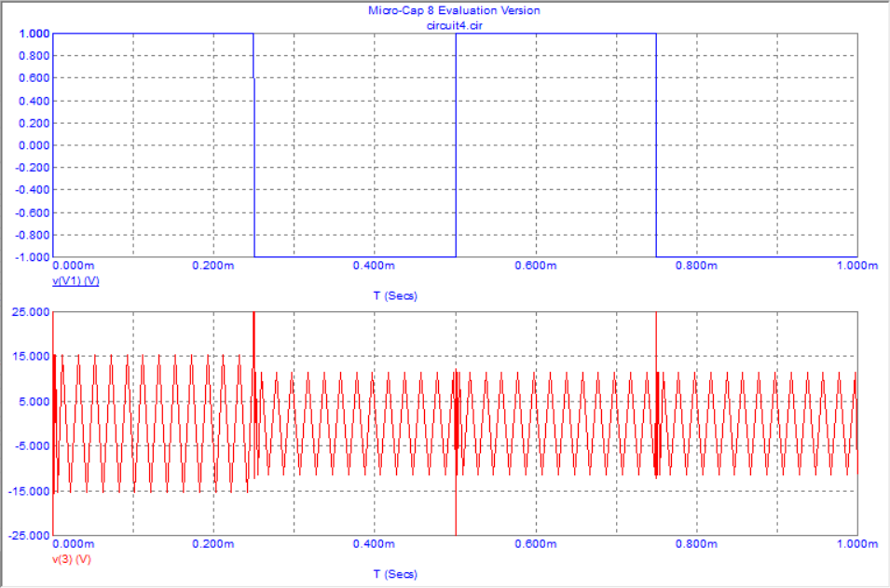Screen dimensions: 890x588
Task: Click the -0.400 voltage axis value
Action: click(x=33, y=189)
